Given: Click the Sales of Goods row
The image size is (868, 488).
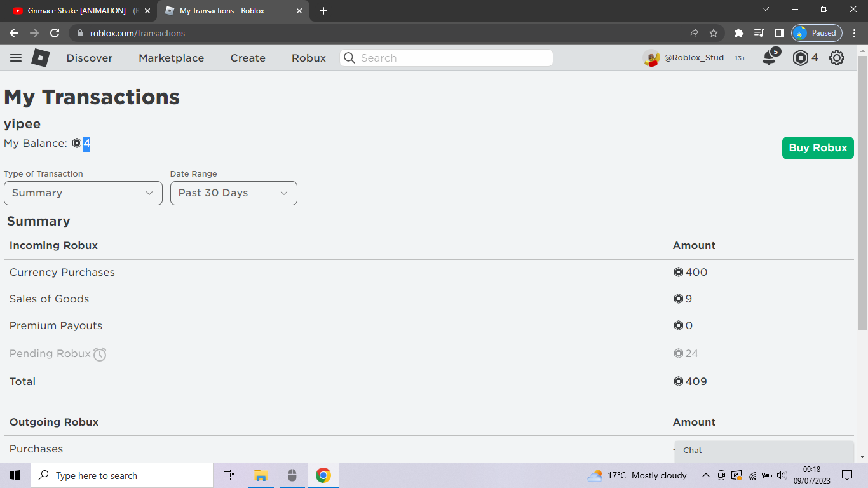Looking at the screenshot, I should coord(429,299).
